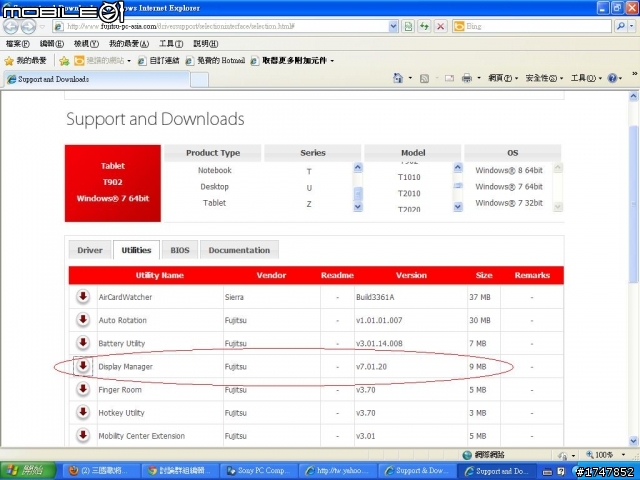Download Mobility Center Extension utility
Screen dimensions: 640x480
pyautogui.click(x=83, y=435)
